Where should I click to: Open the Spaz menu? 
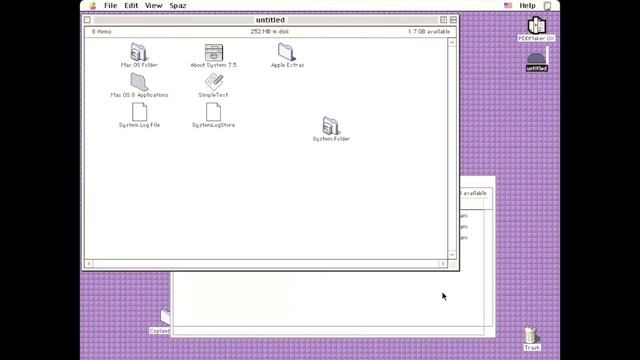(x=178, y=6)
